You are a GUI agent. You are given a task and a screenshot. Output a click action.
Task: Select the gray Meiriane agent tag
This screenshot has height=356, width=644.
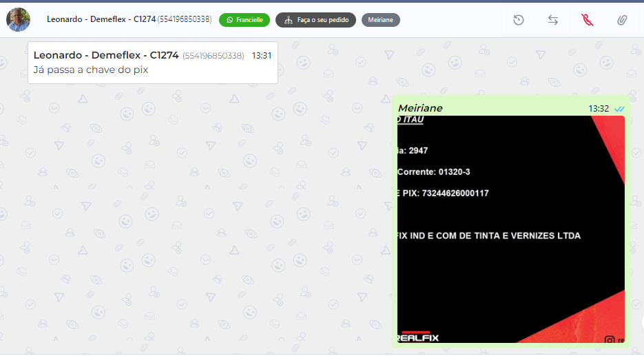[x=380, y=20]
